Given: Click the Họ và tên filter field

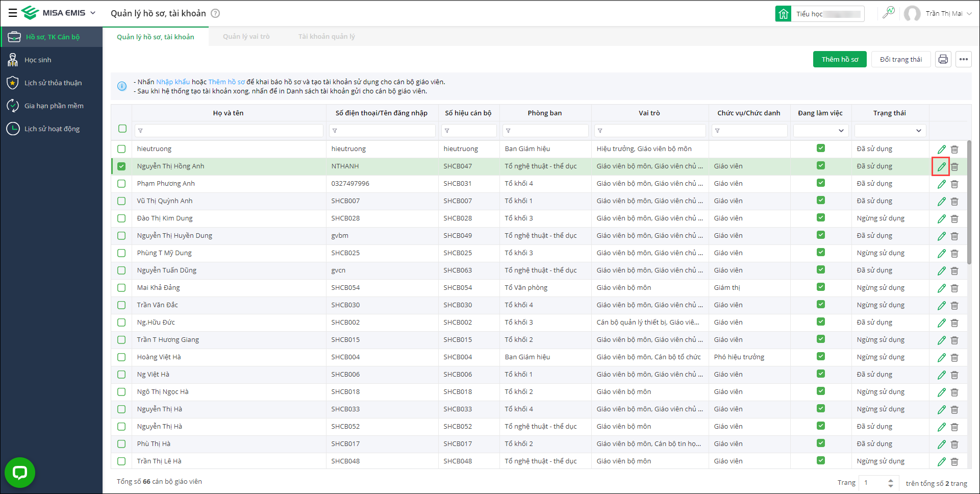Looking at the screenshot, I should (x=229, y=131).
